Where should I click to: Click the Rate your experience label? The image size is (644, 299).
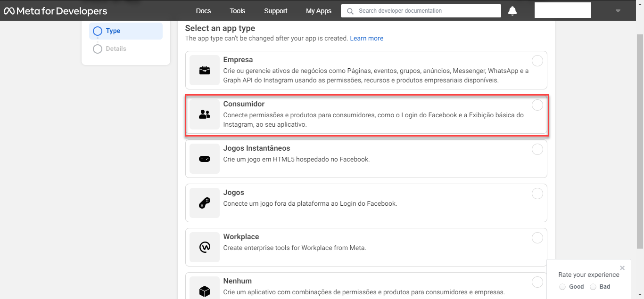point(589,275)
